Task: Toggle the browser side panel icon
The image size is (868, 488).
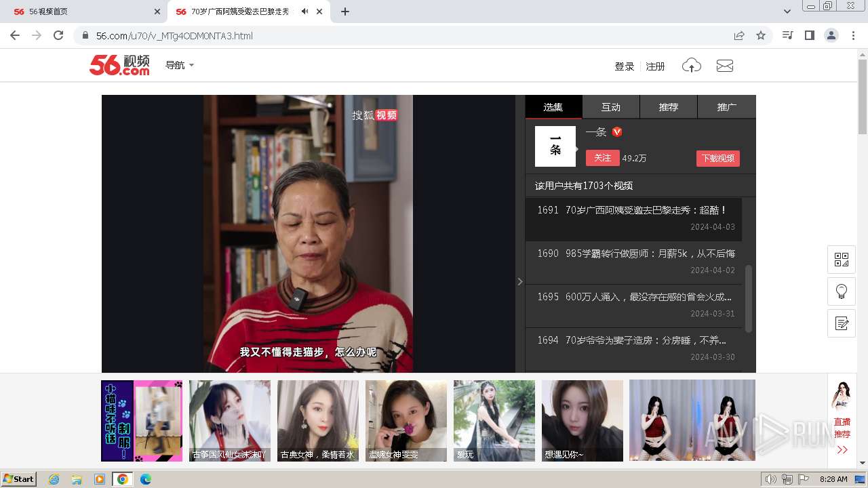Action: coord(809,35)
